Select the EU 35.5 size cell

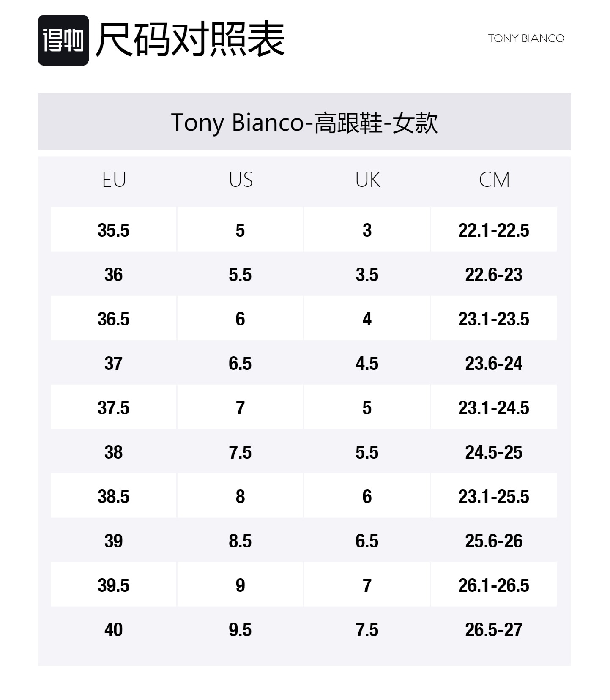point(114,230)
